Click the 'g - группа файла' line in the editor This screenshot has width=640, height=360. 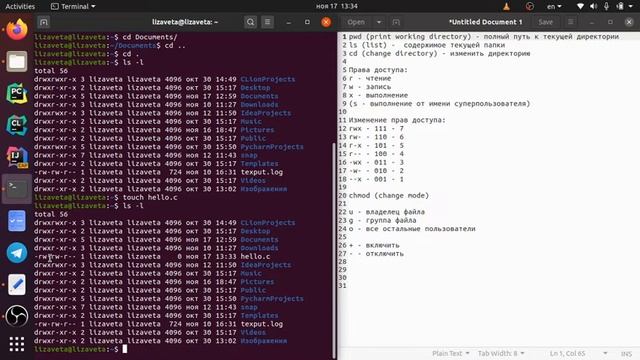pos(382,220)
